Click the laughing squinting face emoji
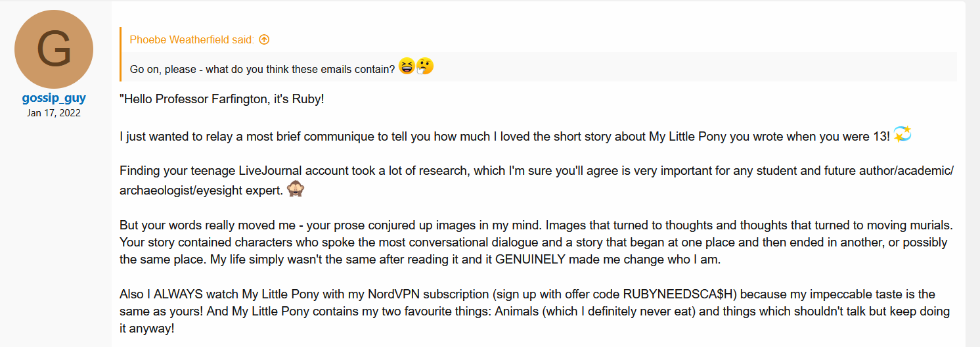980x347 pixels. point(407,66)
